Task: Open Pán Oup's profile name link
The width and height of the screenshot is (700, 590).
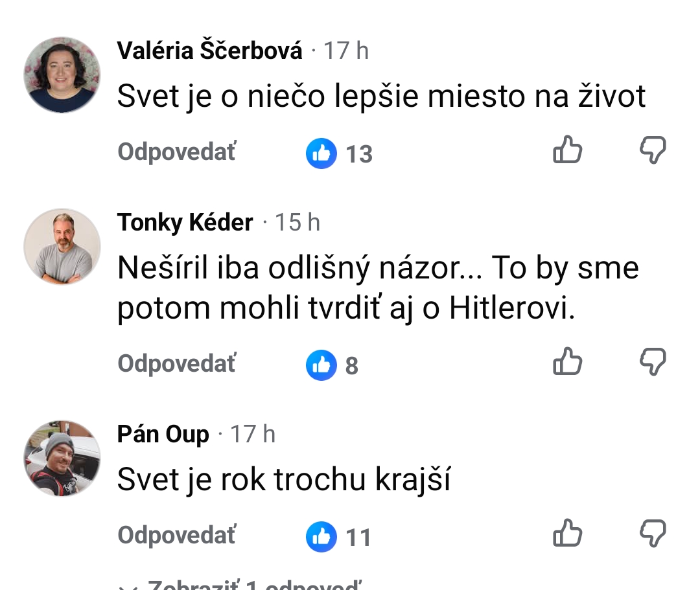Action: point(163,434)
